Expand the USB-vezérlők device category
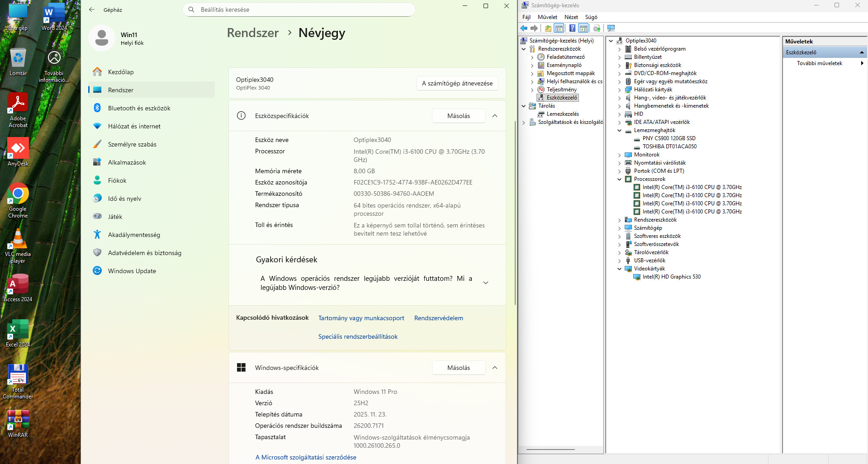 tap(620, 260)
